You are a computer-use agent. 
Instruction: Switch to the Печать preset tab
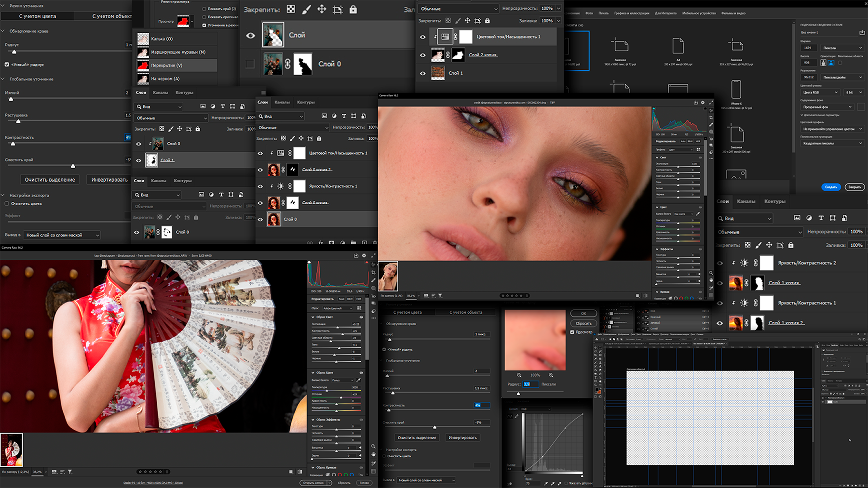point(603,13)
